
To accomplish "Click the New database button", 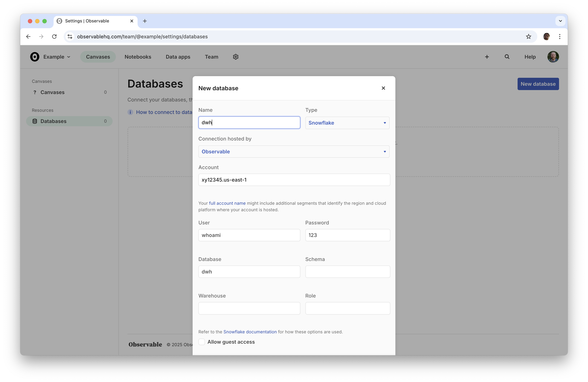I will click(538, 84).
